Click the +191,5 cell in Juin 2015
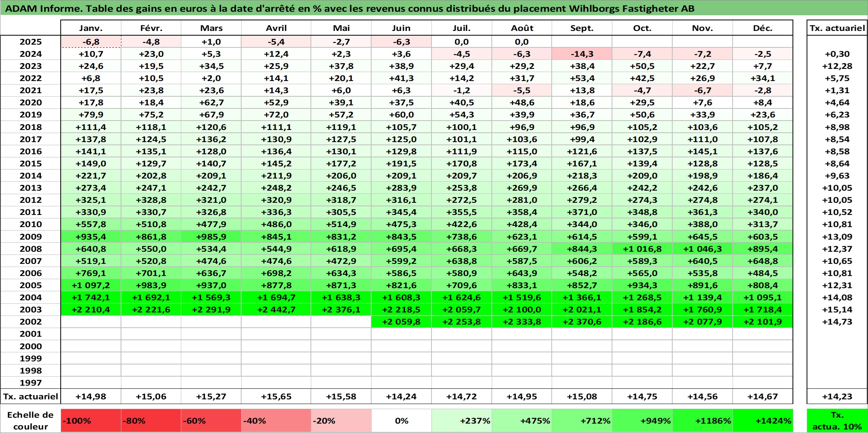This screenshot has height=433, width=868. (x=401, y=164)
